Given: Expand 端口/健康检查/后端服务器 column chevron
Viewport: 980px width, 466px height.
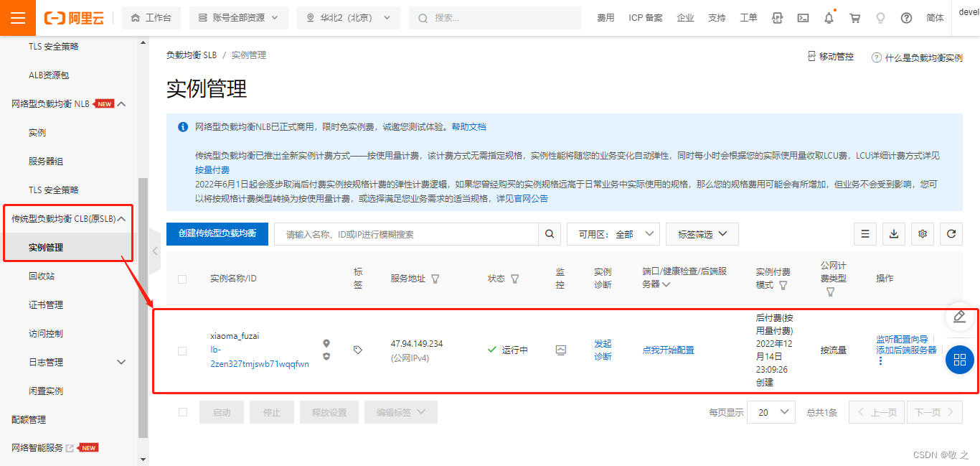Looking at the screenshot, I should 666,285.
